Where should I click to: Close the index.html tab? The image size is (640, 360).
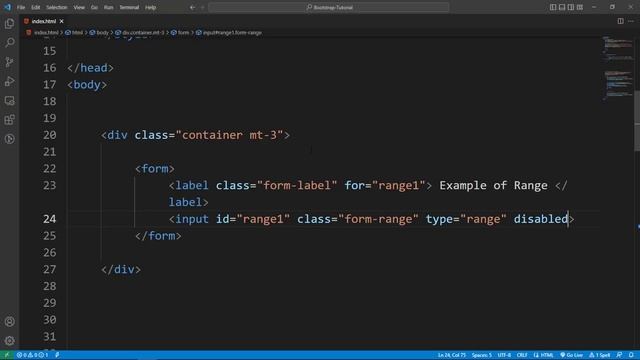coord(61,21)
